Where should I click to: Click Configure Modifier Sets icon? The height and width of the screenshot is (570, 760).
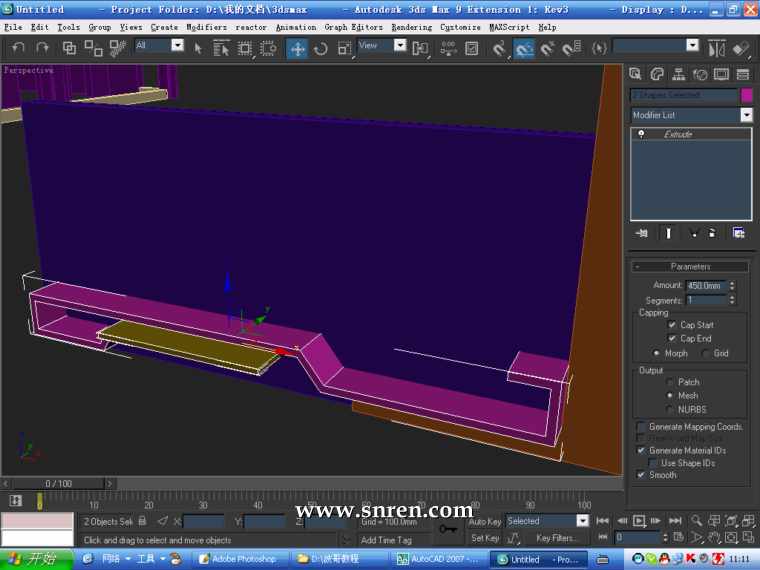point(738,233)
